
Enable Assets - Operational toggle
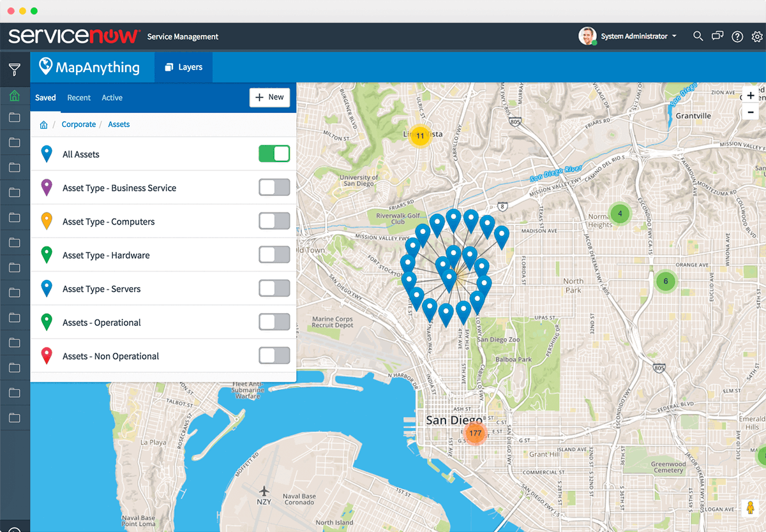[x=274, y=322]
